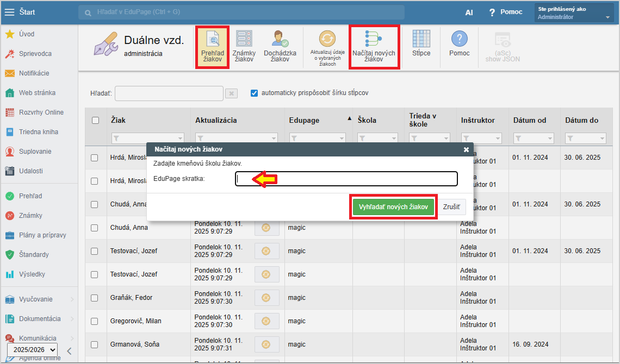Toggle automaticky prispôsobiť šírku stĺpcov checkbox
620x364 pixels.
254,93
